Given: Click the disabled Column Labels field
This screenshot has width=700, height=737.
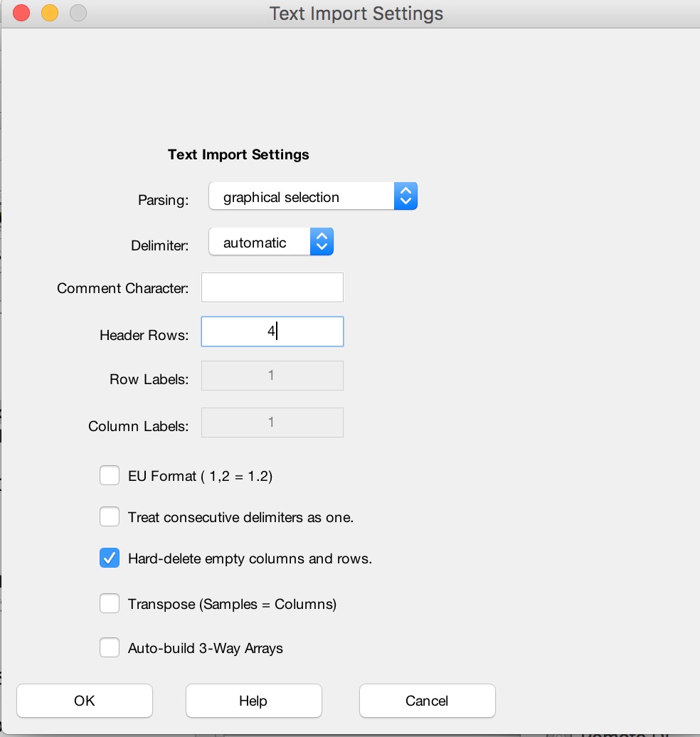Looking at the screenshot, I should coord(272,423).
